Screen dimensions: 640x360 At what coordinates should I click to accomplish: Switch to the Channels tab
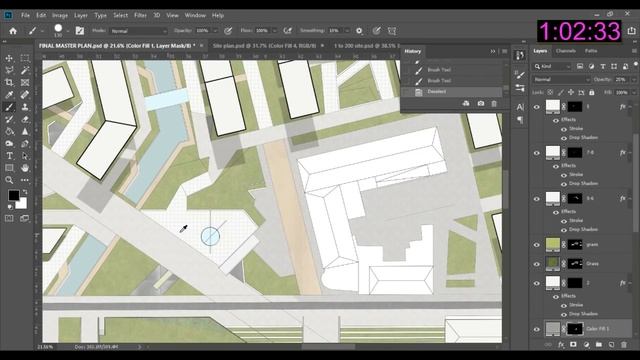[x=566, y=51]
